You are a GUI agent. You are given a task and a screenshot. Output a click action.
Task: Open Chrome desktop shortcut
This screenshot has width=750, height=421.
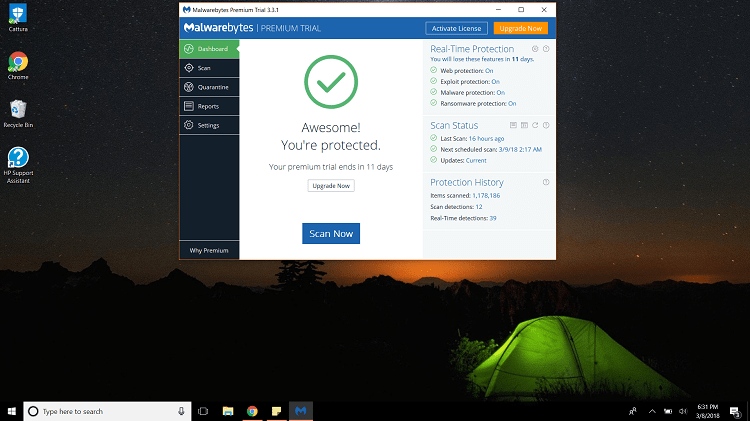[18, 66]
